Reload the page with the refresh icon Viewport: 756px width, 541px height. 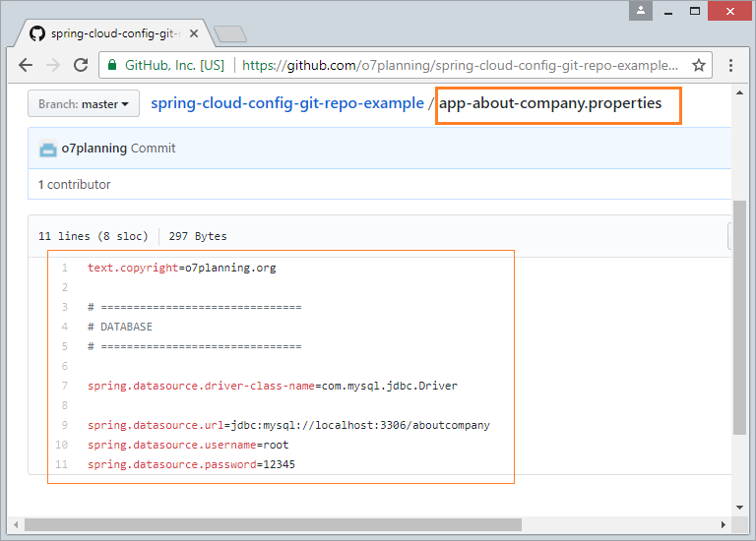pyautogui.click(x=81, y=65)
